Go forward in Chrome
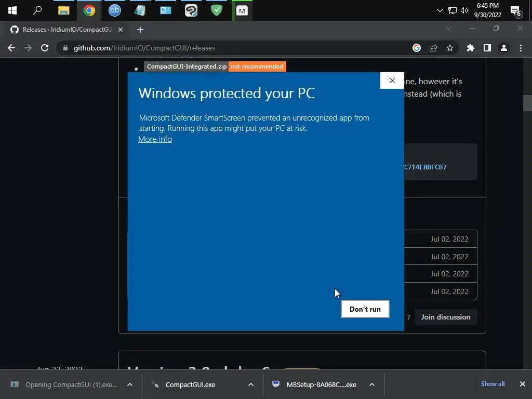The image size is (532, 399). point(28,48)
